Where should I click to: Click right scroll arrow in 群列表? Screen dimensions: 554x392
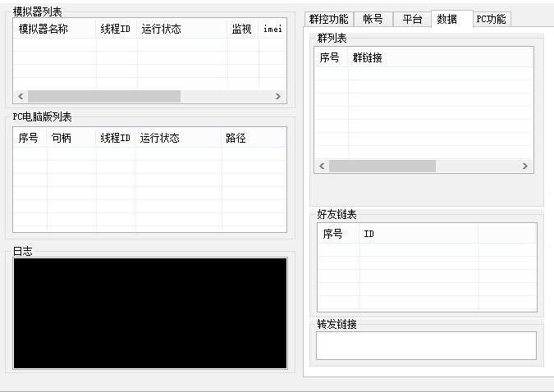tap(525, 166)
